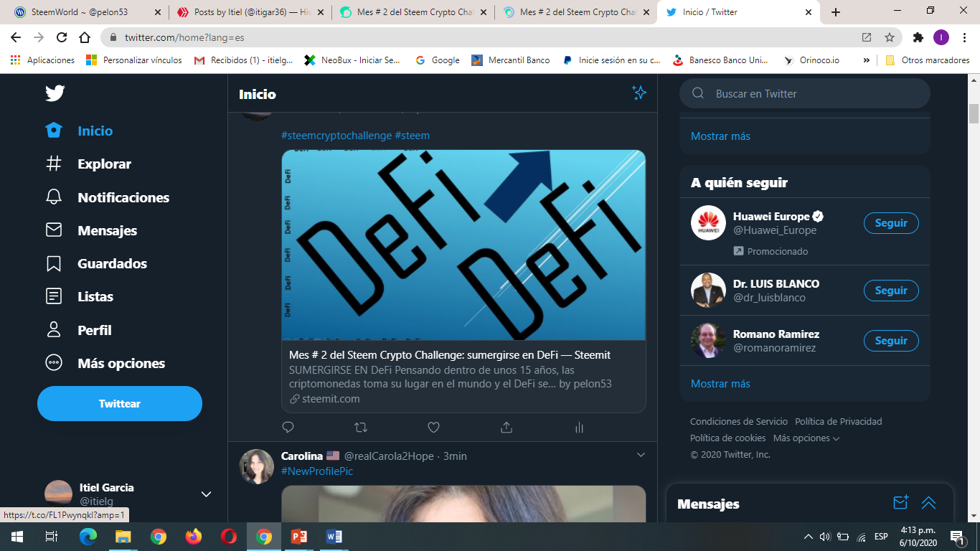
Task: Open the browser extensions puzzle icon
Action: 918,37
